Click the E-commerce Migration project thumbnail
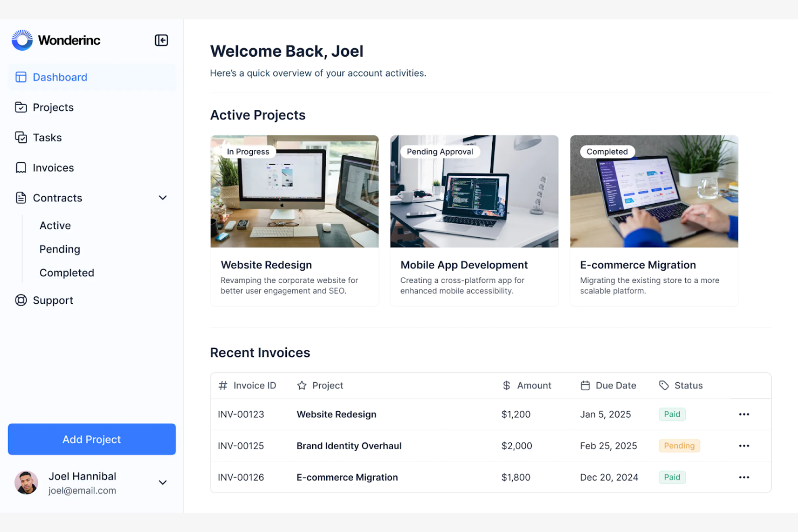 654,191
